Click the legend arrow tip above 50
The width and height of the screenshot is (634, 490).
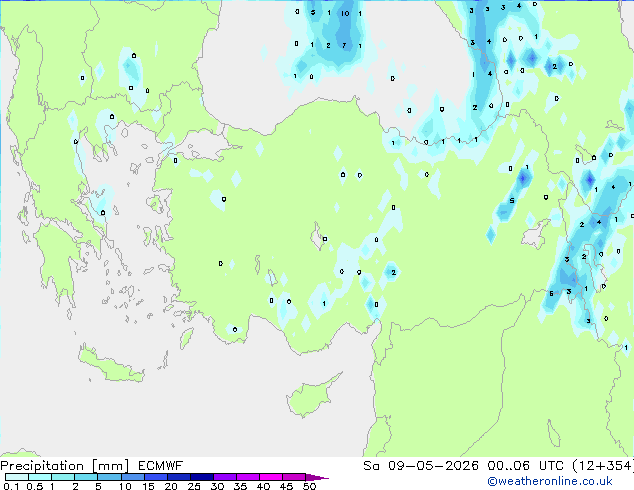[x=317, y=478]
